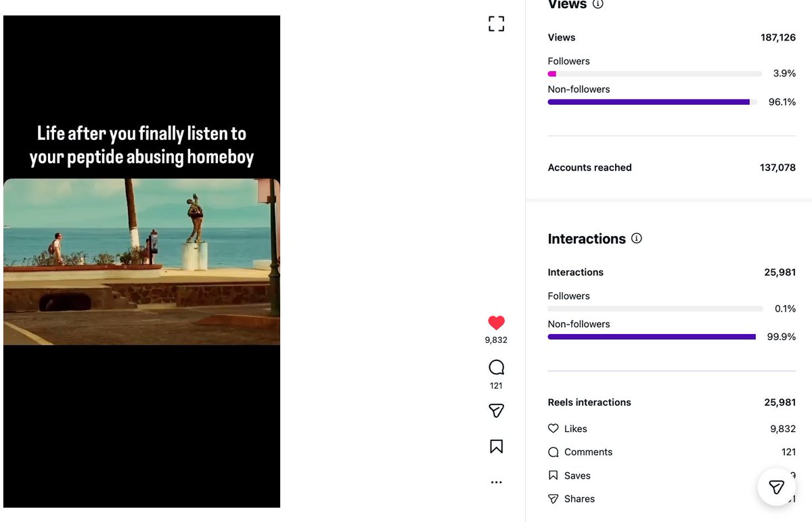The height and width of the screenshot is (522, 812).
Task: Share reel with paper plane icon beside video
Action: [x=496, y=411]
